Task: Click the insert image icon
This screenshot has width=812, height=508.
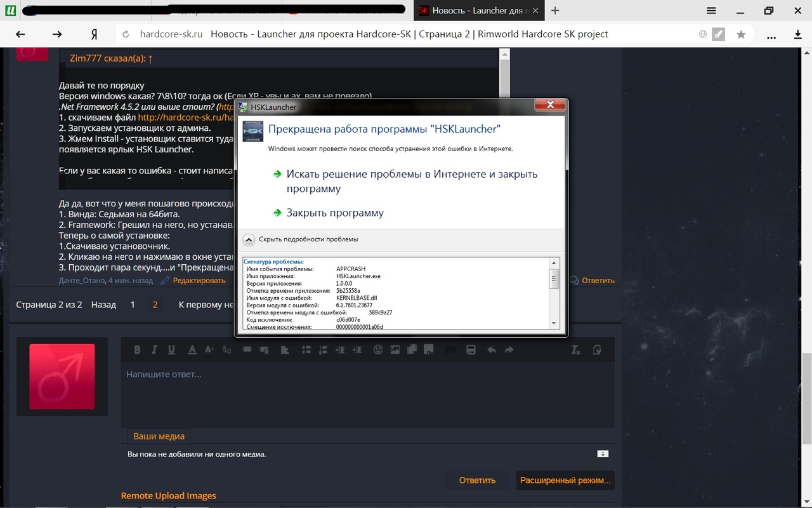Action: pyautogui.click(x=395, y=350)
